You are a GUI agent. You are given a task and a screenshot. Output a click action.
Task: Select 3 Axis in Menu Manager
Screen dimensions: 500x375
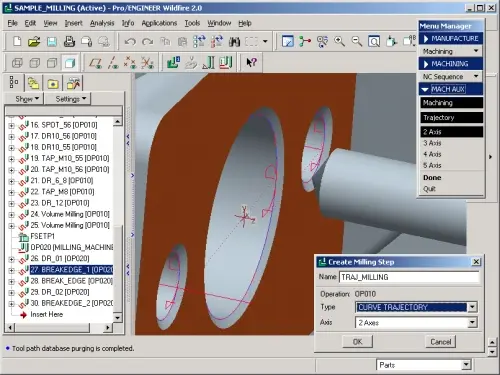432,143
